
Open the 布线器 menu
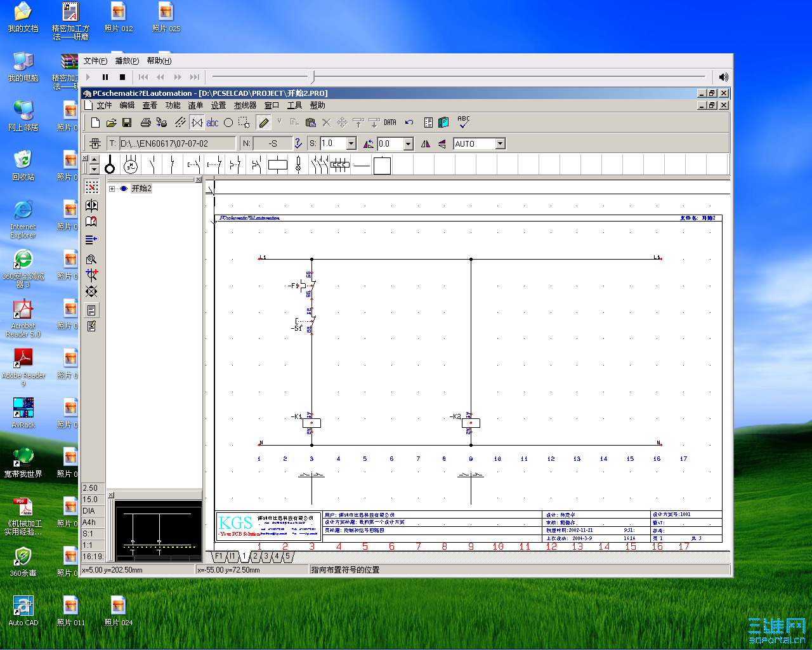245,105
